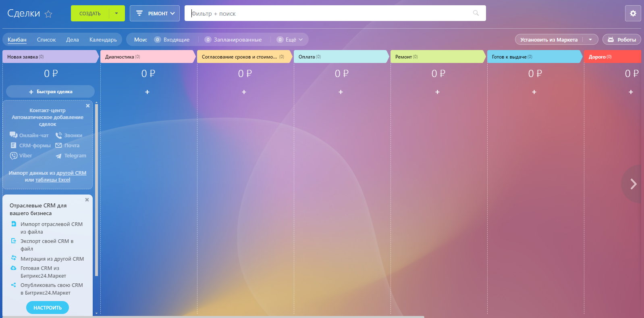
Task: Click the Создать button
Action: 90,13
